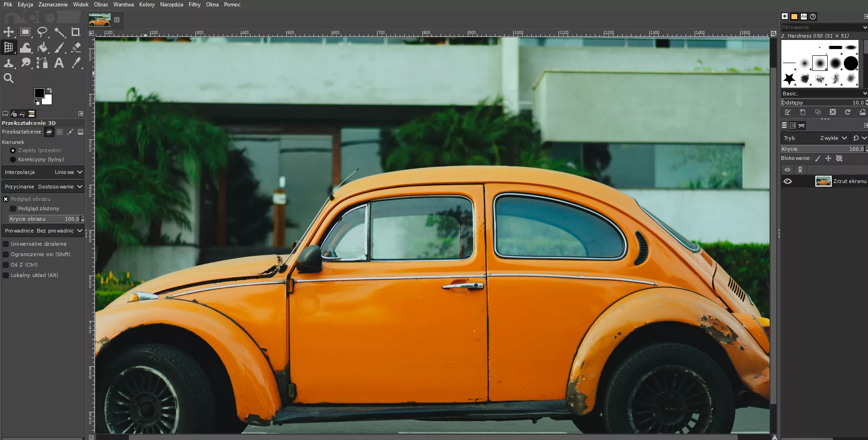Select the Paths tool

[42, 63]
